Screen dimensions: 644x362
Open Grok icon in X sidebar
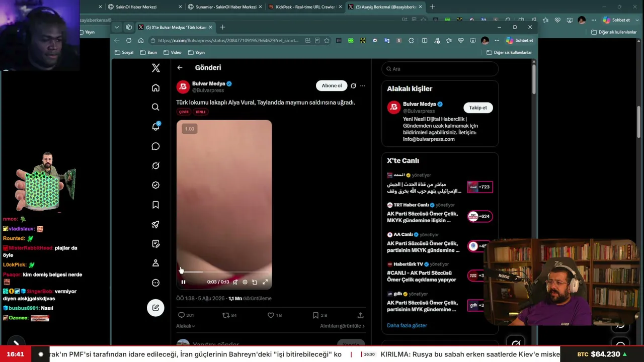pyautogui.click(x=155, y=166)
